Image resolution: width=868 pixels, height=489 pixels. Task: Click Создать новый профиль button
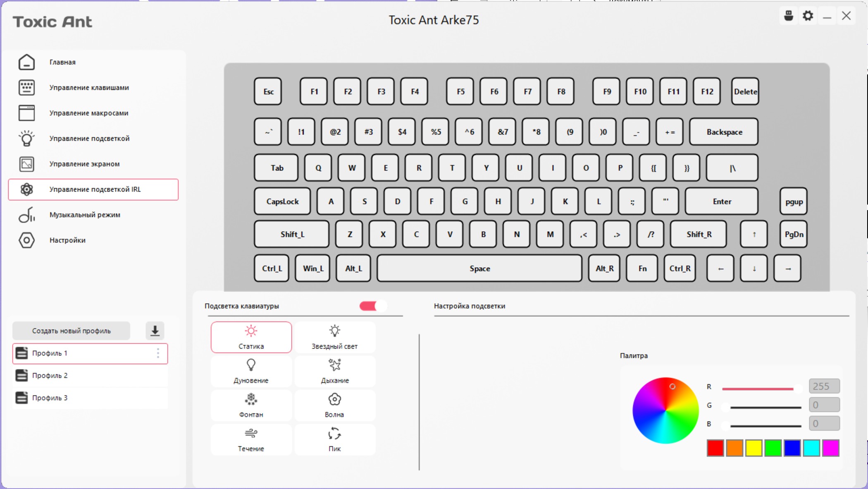pos(72,331)
